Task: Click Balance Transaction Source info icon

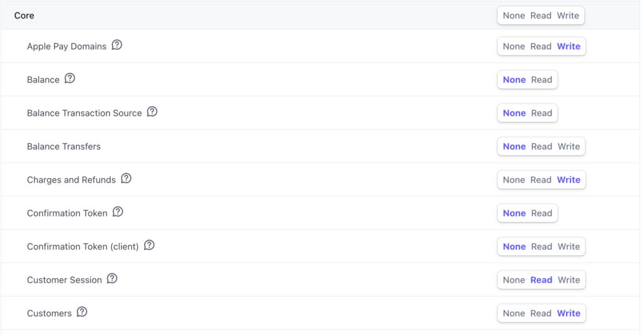Action: [x=152, y=112]
